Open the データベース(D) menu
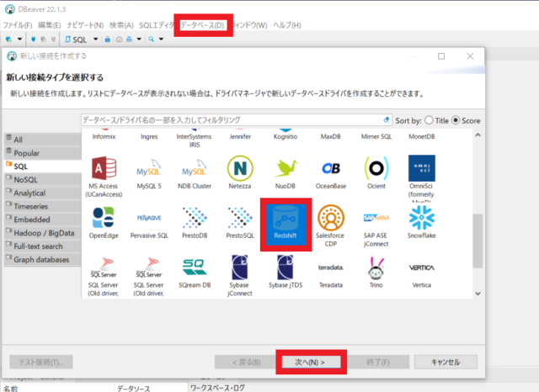539x392 pixels. [x=202, y=25]
